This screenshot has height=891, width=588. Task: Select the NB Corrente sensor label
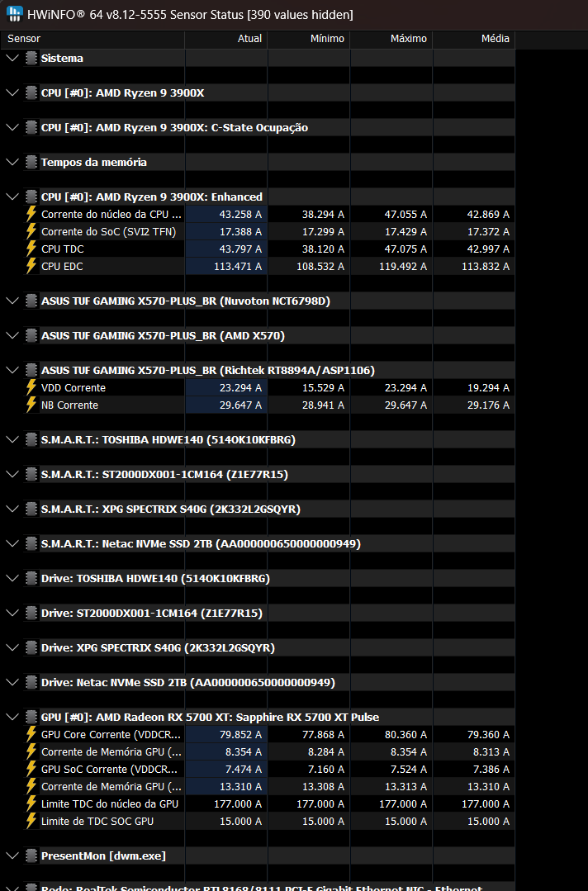click(x=69, y=405)
